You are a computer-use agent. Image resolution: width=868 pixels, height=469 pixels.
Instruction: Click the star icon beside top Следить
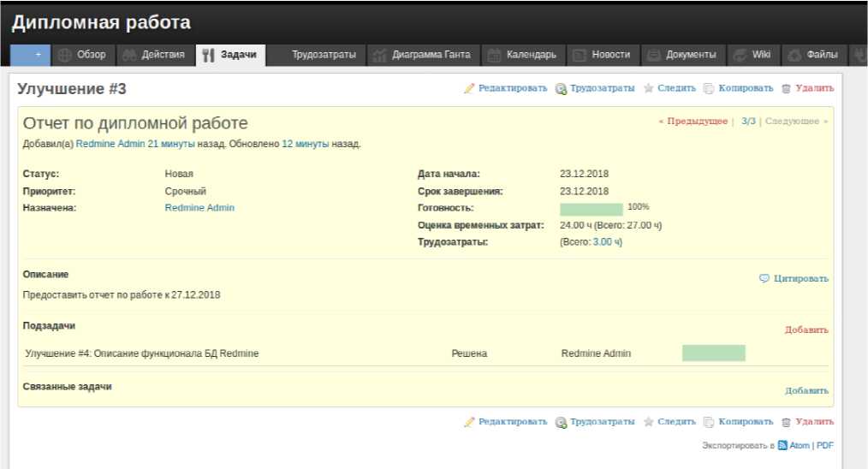tap(649, 88)
